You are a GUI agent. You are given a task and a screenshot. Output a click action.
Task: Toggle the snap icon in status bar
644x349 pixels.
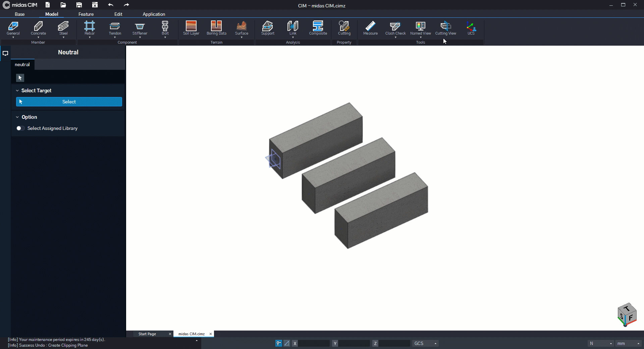278,343
